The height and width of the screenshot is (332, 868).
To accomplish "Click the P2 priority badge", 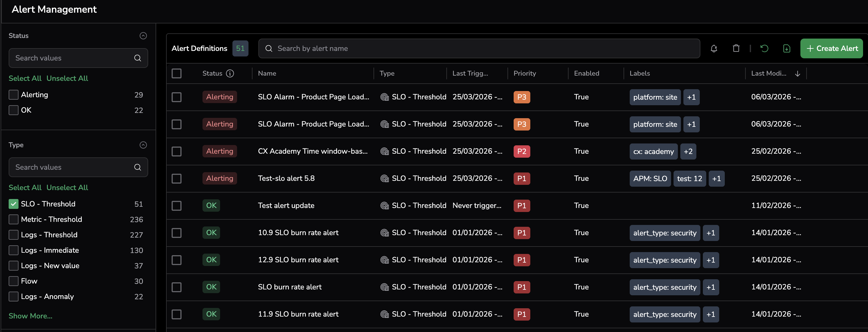I will (x=521, y=151).
